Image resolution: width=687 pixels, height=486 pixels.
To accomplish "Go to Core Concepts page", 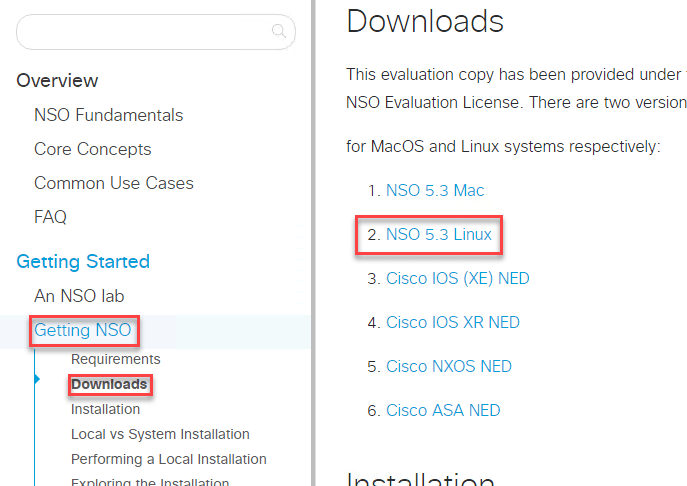I will tap(92, 149).
